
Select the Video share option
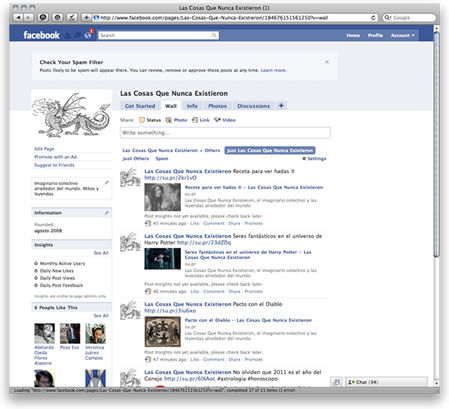tap(225, 120)
